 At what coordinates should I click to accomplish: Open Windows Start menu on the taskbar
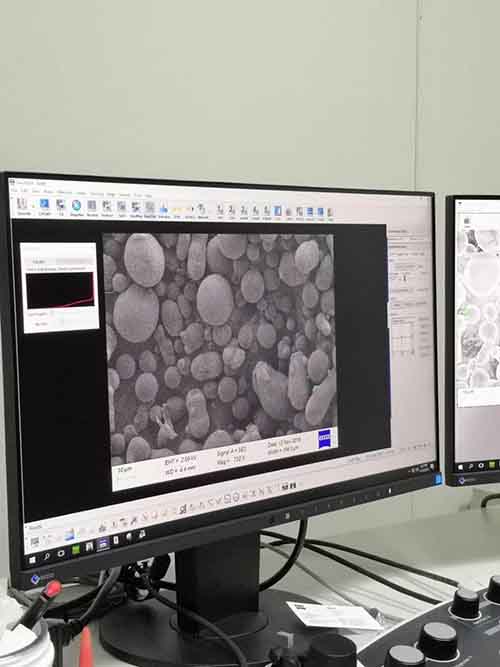point(32,559)
